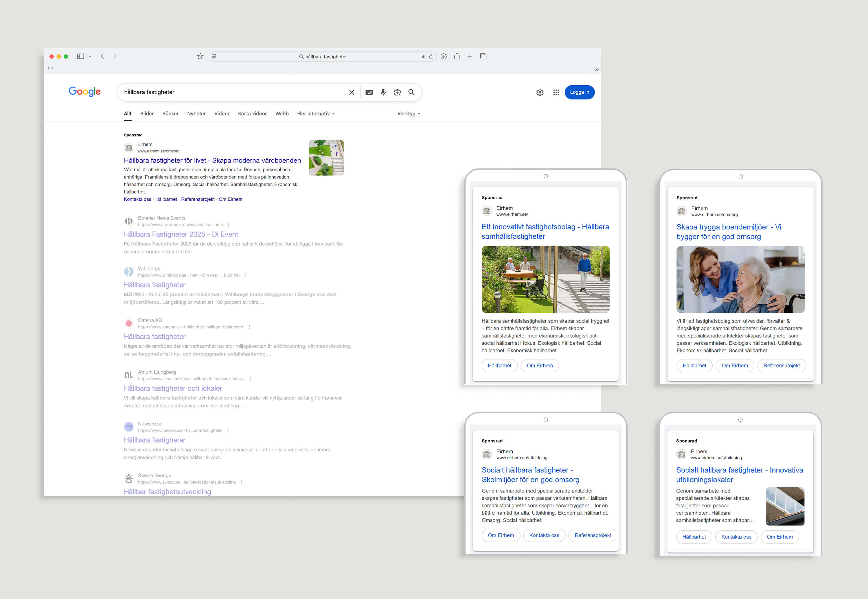This screenshot has height=599, width=868.
Task: Bookmark page with the star icon
Action: point(200,56)
